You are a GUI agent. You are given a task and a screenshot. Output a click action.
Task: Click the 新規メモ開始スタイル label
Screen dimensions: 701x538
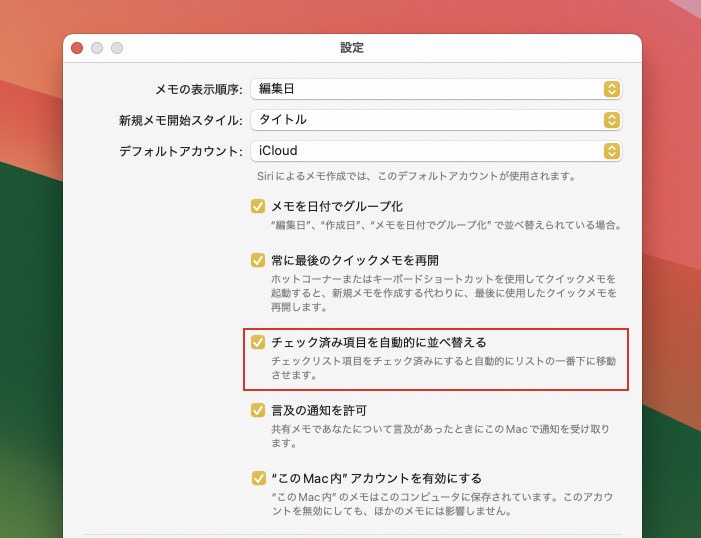(181, 120)
